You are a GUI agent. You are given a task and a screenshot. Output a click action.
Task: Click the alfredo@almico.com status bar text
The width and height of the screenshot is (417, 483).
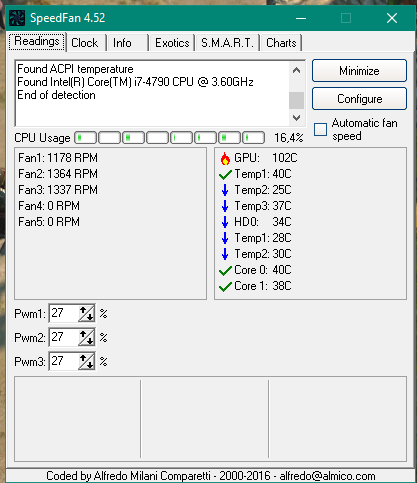[327, 476]
